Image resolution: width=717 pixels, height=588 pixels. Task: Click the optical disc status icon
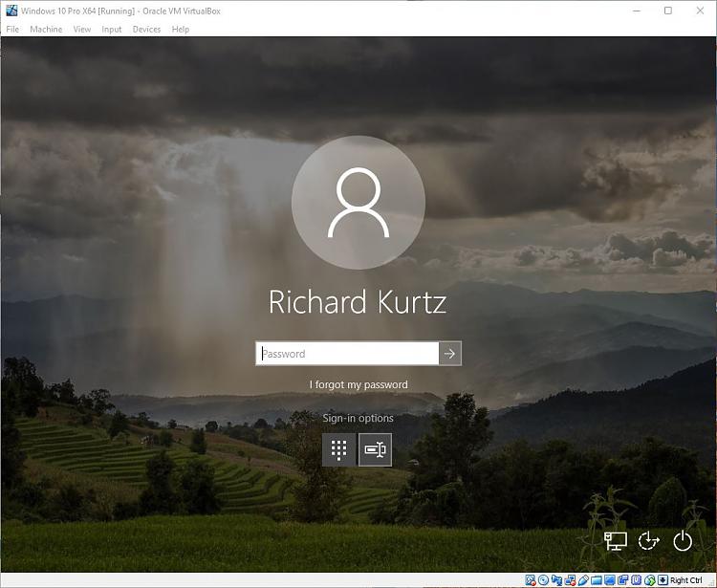click(x=544, y=580)
